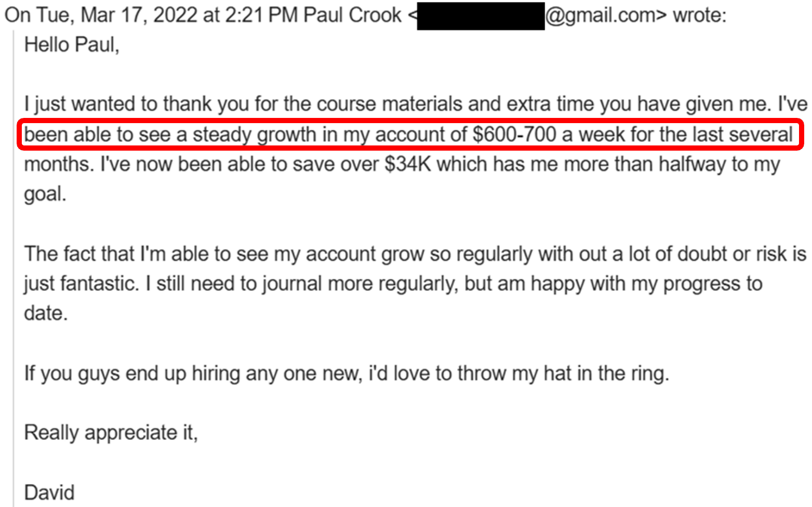
Task: Click the word 'date.' ending the second paragraph
Action: point(46,314)
